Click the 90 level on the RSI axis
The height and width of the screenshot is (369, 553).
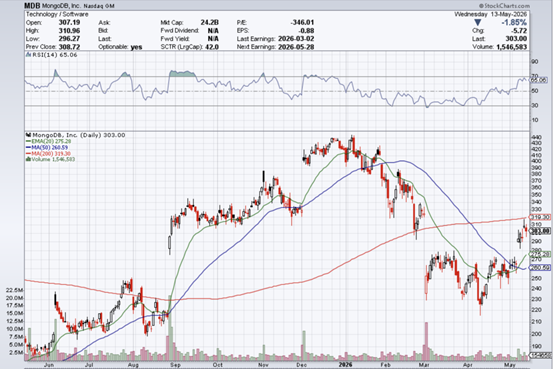tap(535, 62)
